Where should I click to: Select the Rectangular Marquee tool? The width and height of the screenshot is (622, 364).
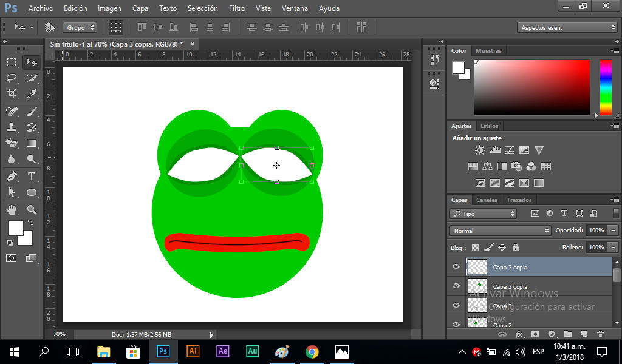pos(12,62)
